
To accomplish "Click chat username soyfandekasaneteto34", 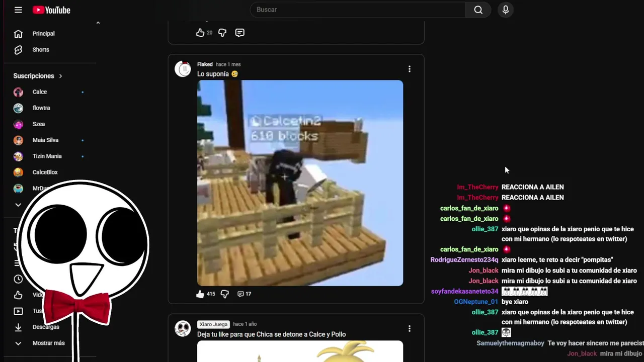I will tap(465, 292).
